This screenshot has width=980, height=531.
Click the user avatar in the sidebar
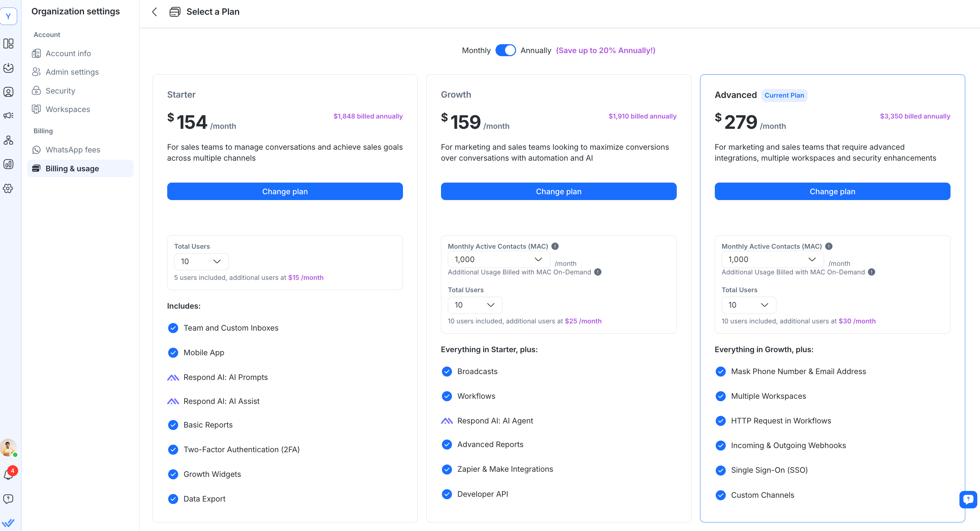coord(8,448)
